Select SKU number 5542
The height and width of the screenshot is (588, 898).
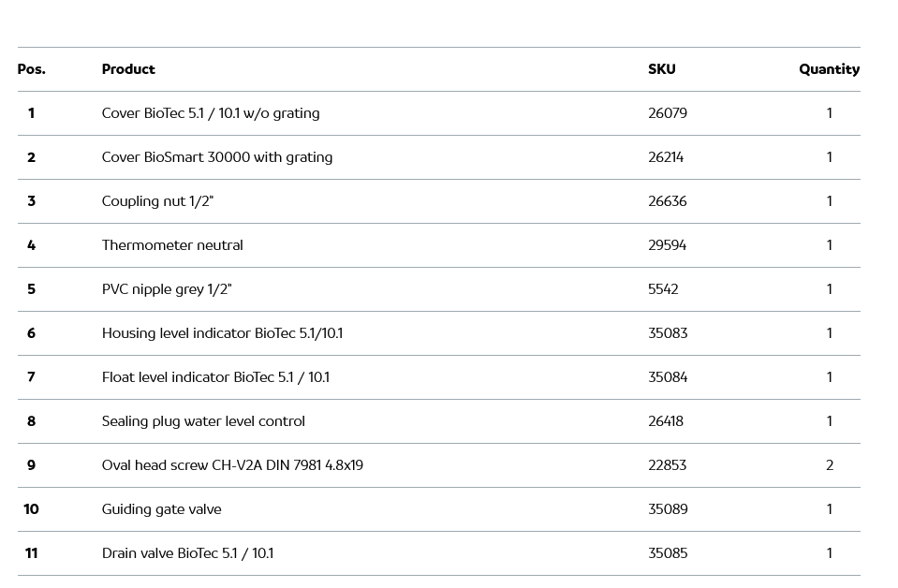(x=663, y=289)
